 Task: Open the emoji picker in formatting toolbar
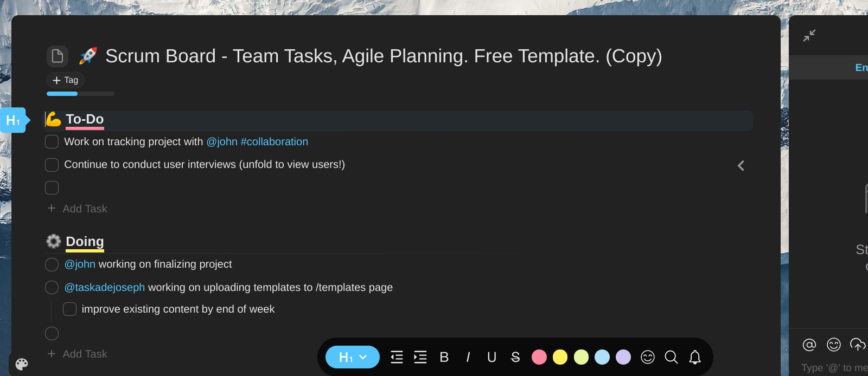(648, 357)
